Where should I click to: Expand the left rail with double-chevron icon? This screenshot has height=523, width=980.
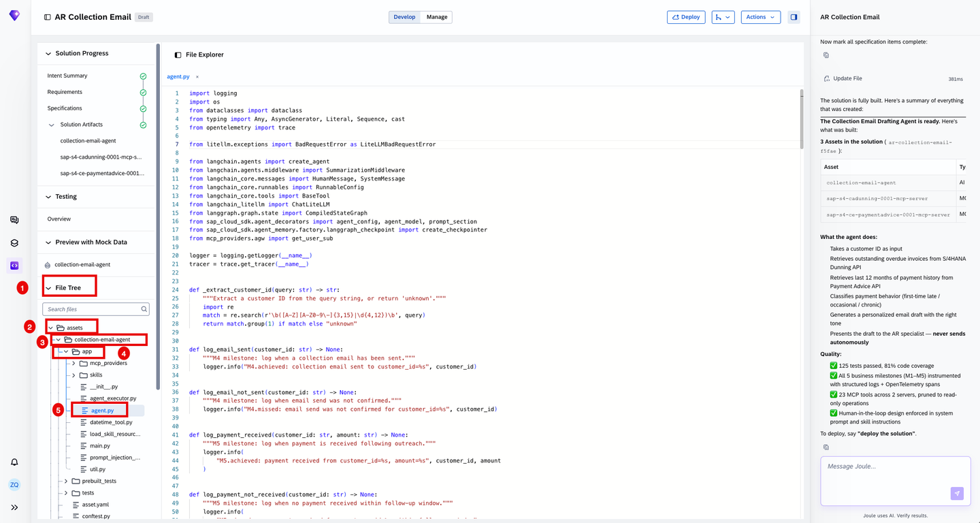point(14,507)
